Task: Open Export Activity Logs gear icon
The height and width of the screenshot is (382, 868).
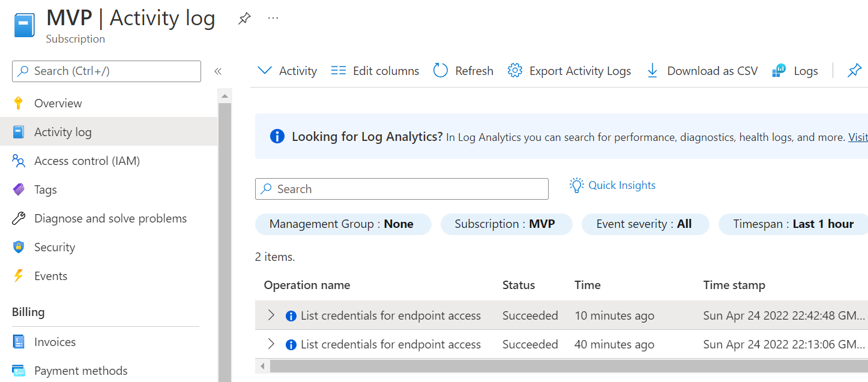Action: 514,71
